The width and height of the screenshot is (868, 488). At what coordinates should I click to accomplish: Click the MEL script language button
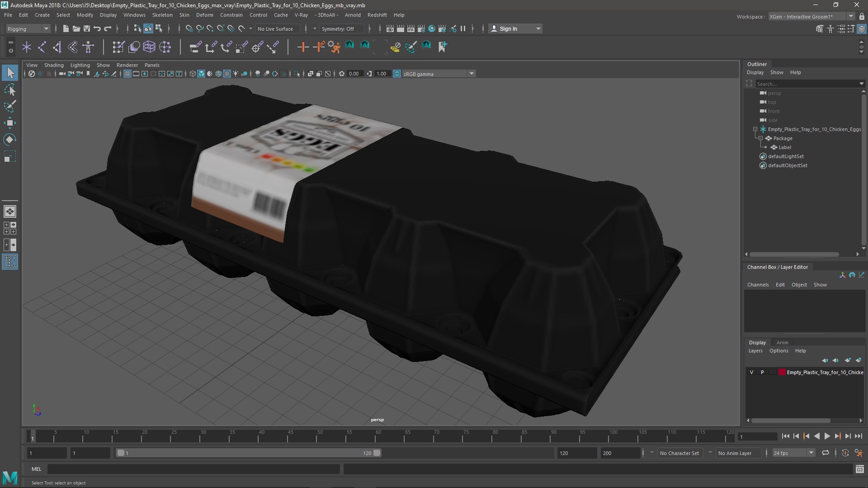click(36, 469)
